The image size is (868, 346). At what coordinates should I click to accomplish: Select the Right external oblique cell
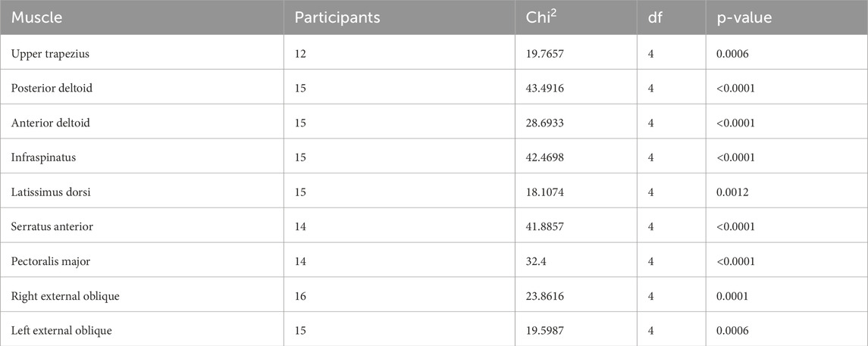click(x=66, y=297)
